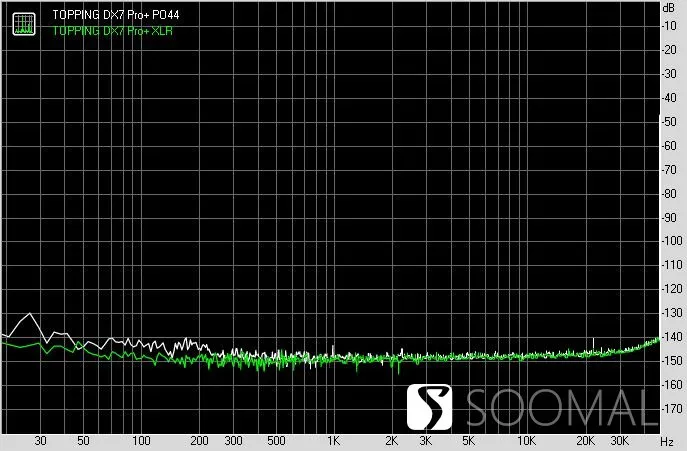This screenshot has width=687, height=451.
Task: Click the 20K frequency axis label
Action: pos(585,441)
